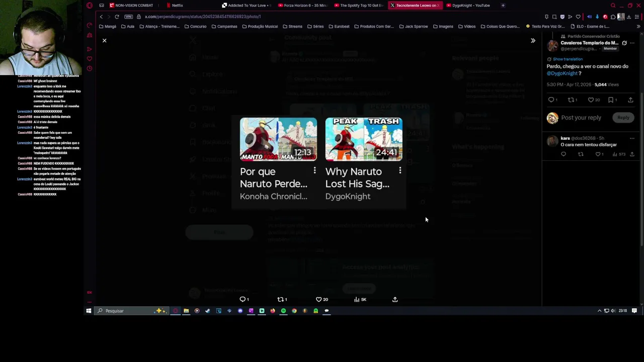The image size is (644, 362).
Task: Share the photo via share icon
Action: tap(395, 299)
